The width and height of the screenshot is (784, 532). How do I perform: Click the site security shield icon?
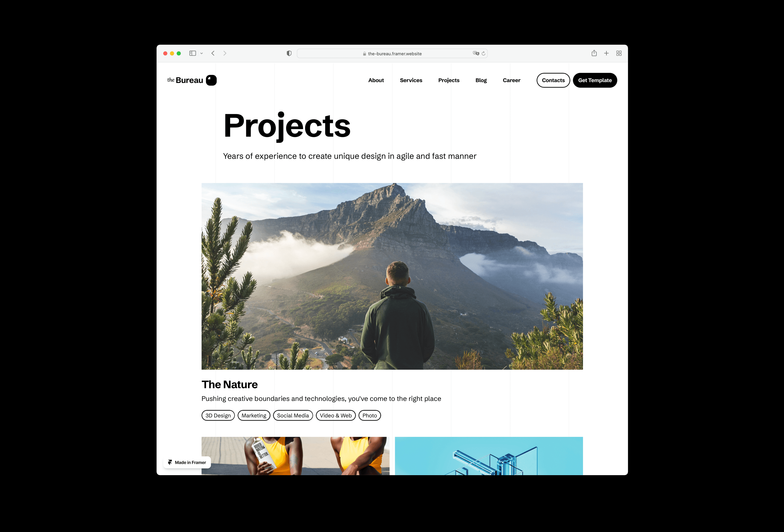point(288,53)
